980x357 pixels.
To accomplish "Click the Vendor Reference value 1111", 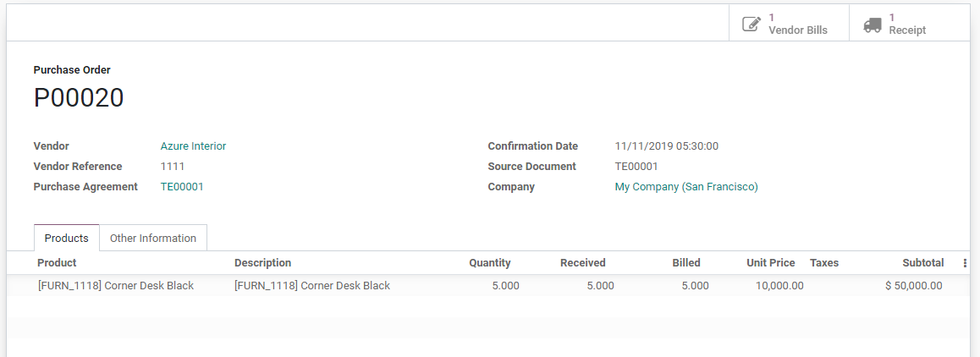I will pyautogui.click(x=173, y=167).
